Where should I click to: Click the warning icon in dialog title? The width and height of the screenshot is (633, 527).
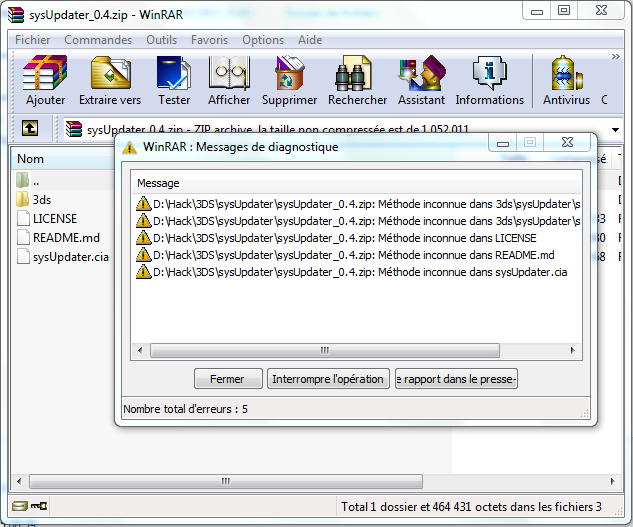(130, 147)
